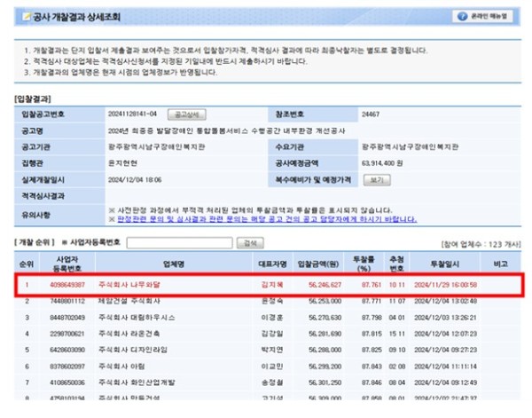Click the 비고 column header
Screen dimensions: 532x418
(x=501, y=264)
